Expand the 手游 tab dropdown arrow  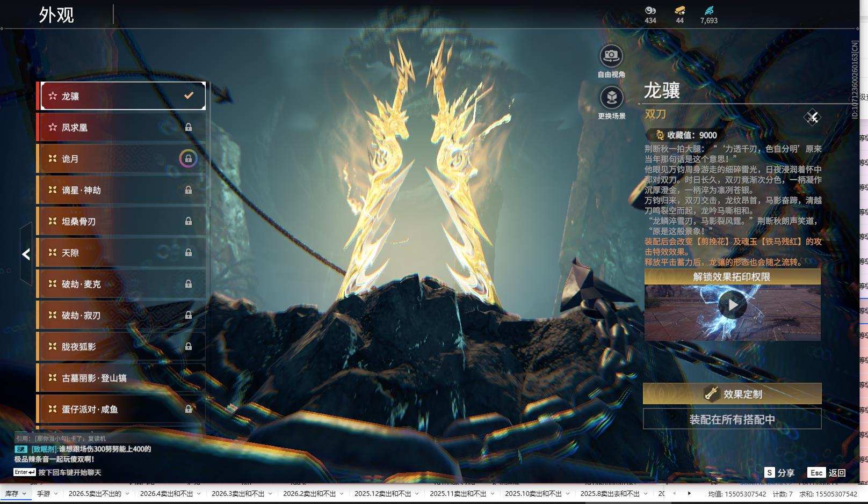click(56, 494)
